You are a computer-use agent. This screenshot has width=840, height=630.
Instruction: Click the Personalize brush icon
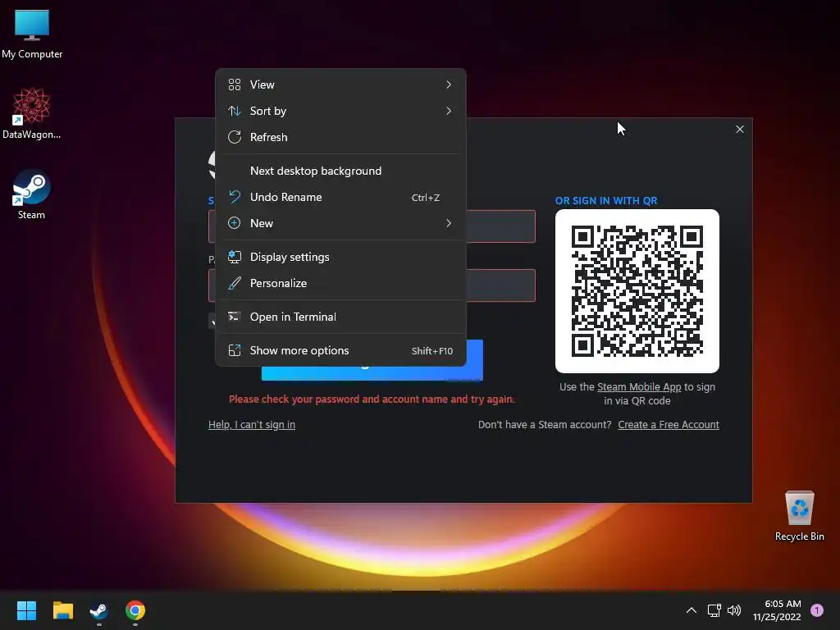tap(234, 283)
